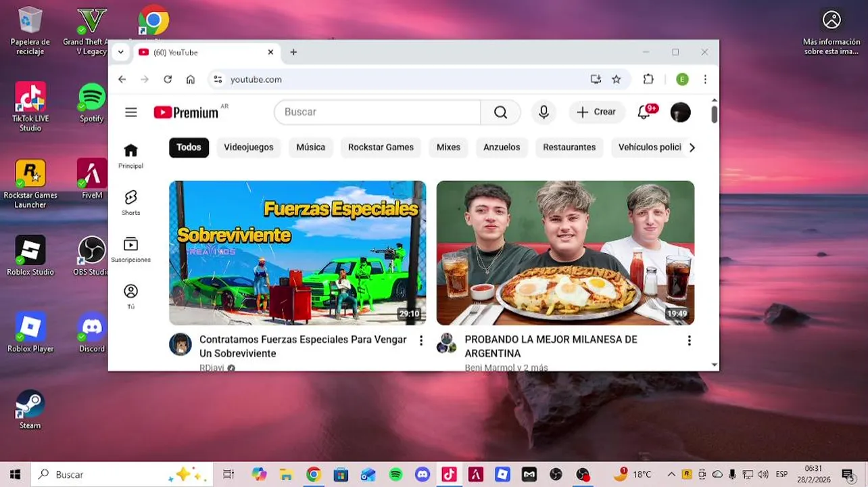Open the Discord desktop shortcut
Screen dimensions: 868x487
(x=92, y=333)
